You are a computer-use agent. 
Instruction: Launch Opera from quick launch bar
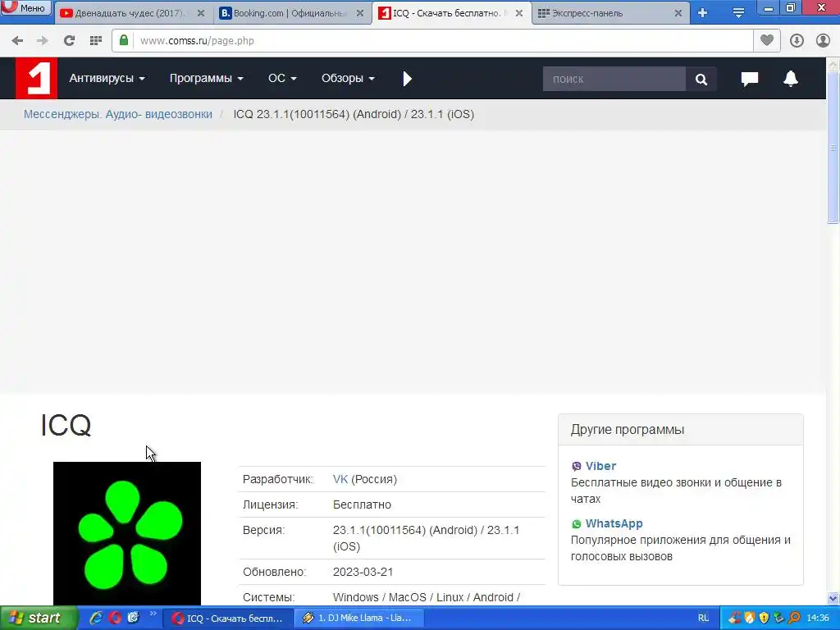115,618
